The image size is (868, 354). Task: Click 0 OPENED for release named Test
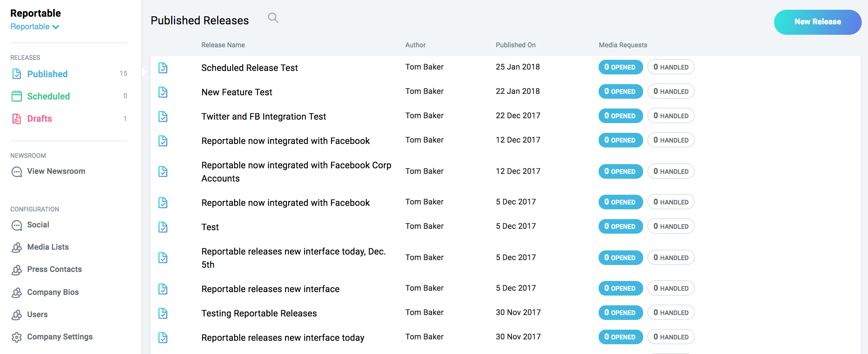pos(621,226)
